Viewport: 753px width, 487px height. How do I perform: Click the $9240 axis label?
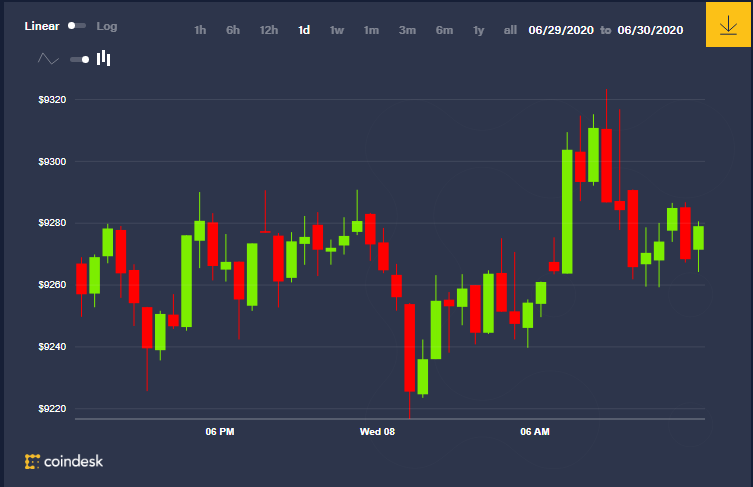52,347
